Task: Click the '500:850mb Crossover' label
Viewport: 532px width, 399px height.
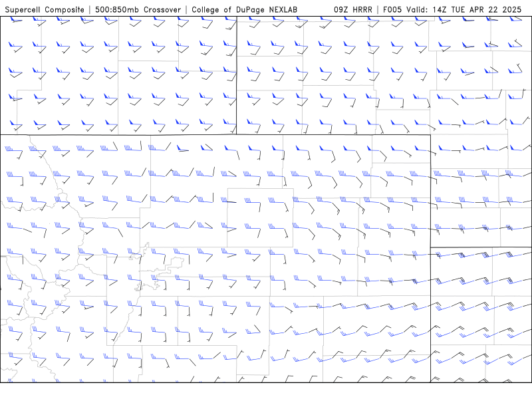Action: (x=138, y=10)
